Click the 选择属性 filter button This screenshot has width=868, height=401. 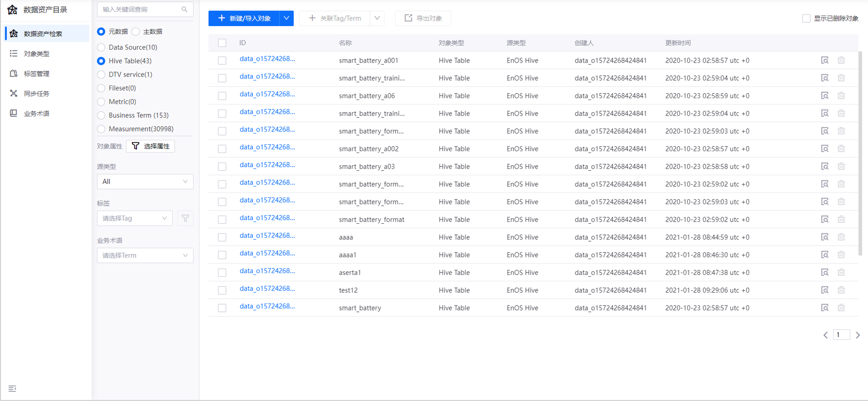point(151,146)
